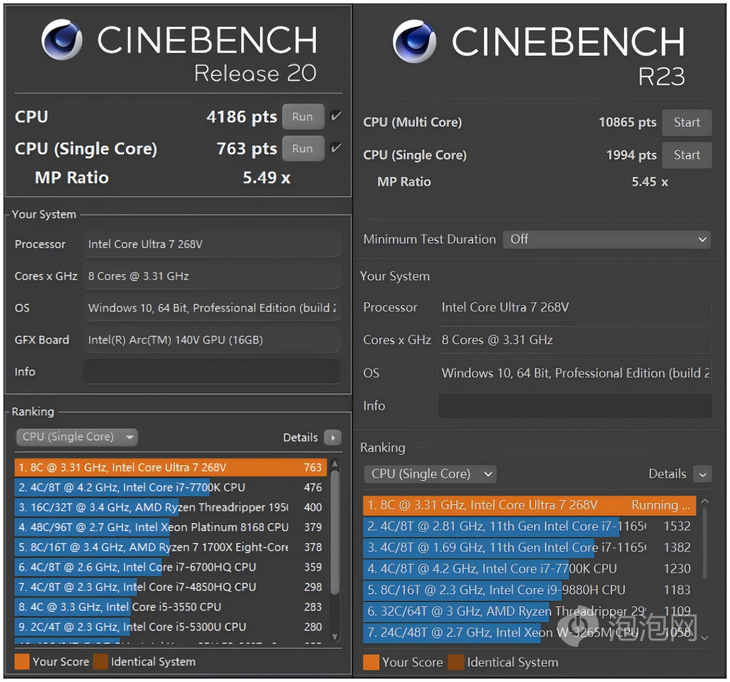
Task: Toggle the CPU (Single Core) checkbox in R20
Action: click(336, 149)
